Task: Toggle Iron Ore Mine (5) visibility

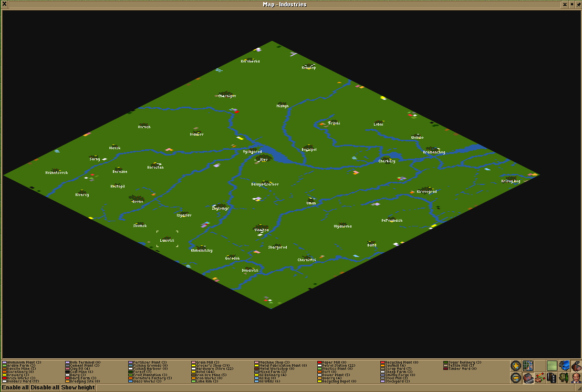Action: (209, 375)
